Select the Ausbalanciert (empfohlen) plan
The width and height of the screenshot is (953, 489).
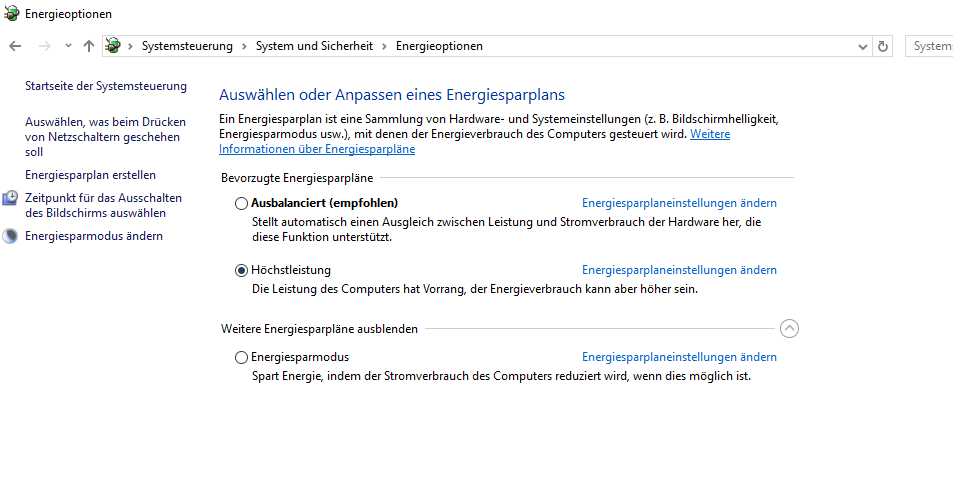coord(241,203)
